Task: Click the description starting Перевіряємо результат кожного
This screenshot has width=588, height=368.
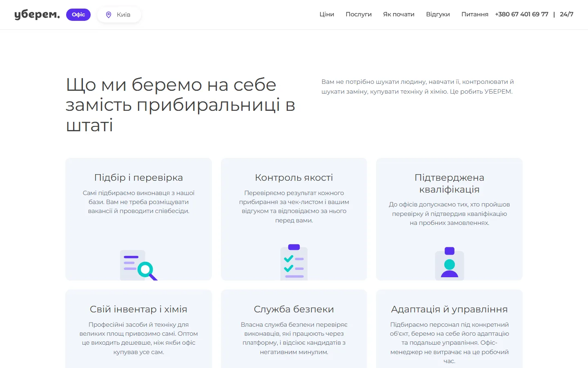Action: (294, 206)
